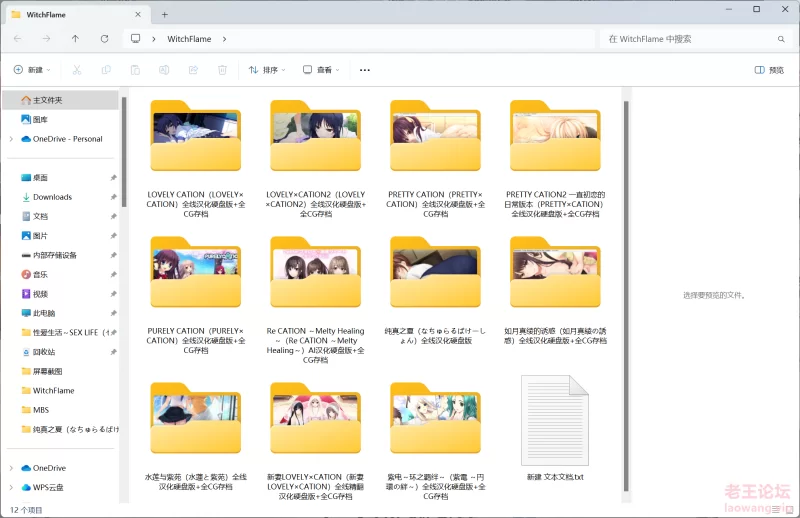Click the Share icon in toolbar

click(x=193, y=70)
